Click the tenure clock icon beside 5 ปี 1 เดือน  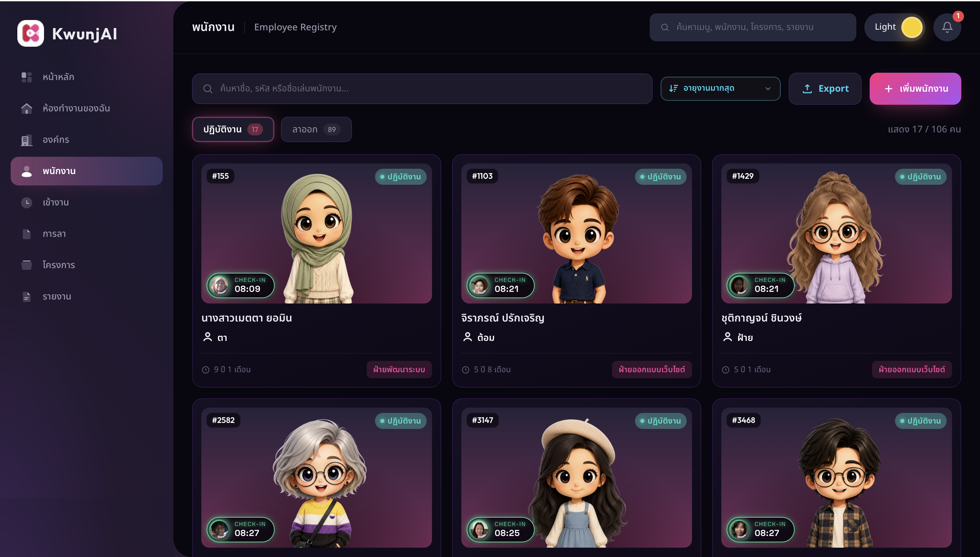(x=725, y=370)
